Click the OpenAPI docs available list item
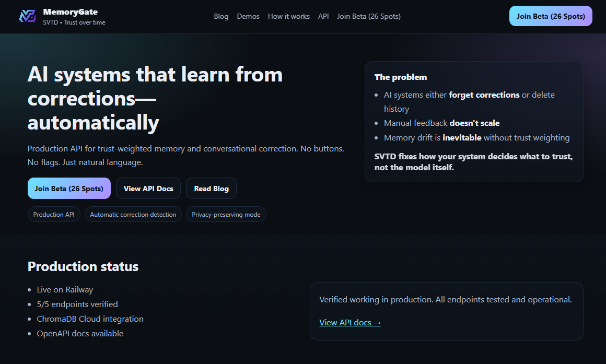The image size is (606, 364). pyautogui.click(x=80, y=334)
